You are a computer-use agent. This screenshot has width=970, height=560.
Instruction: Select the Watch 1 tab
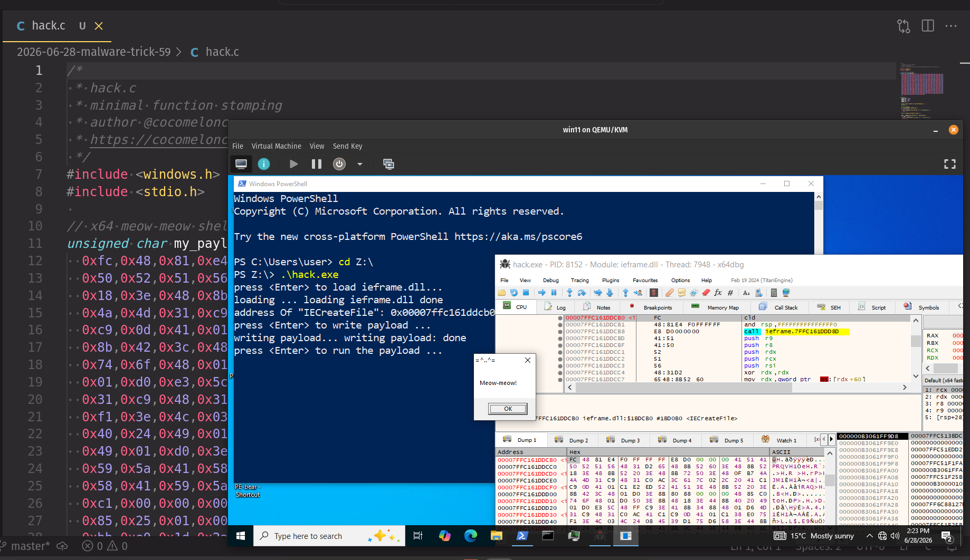point(779,440)
